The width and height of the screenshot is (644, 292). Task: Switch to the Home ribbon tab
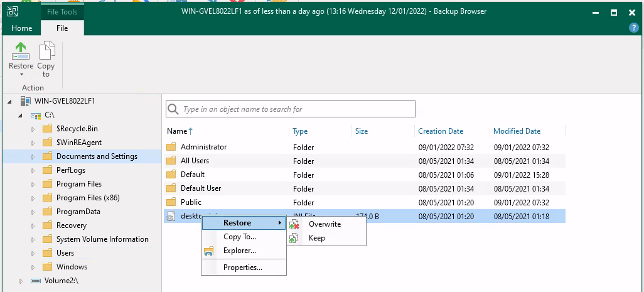click(22, 28)
